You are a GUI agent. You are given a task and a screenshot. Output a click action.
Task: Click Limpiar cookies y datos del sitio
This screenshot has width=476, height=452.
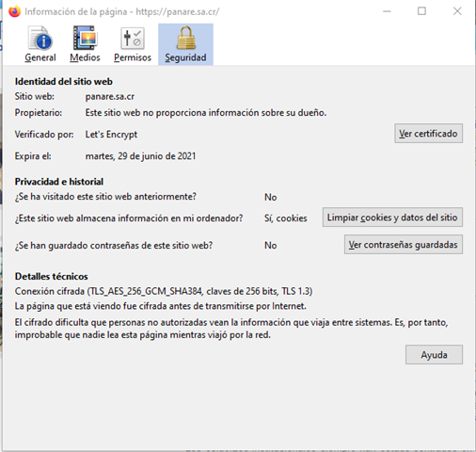pos(392,218)
